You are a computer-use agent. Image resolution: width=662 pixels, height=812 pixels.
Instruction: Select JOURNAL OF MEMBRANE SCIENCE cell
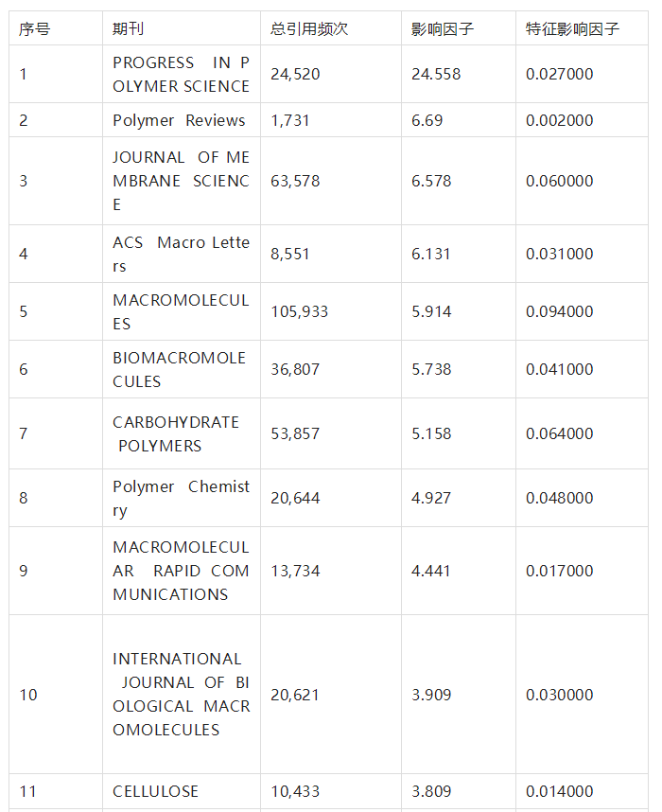point(182,181)
